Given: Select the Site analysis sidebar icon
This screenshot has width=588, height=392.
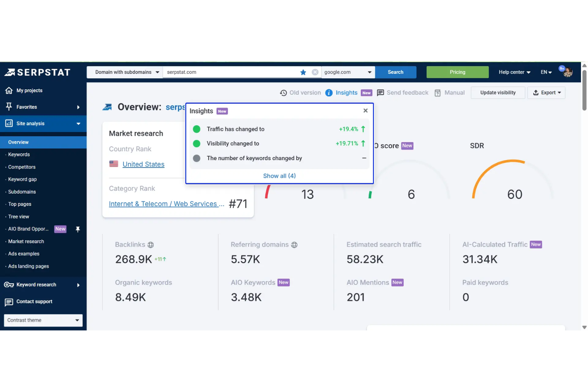Looking at the screenshot, I should click(x=9, y=123).
